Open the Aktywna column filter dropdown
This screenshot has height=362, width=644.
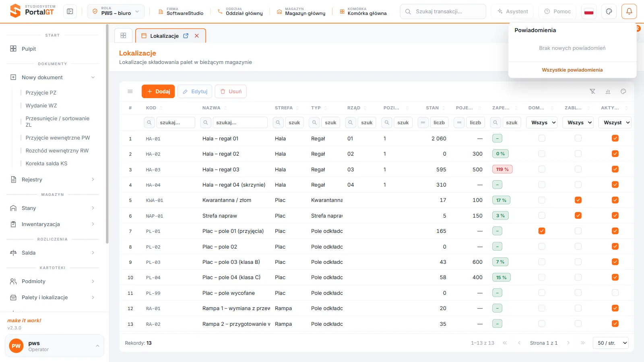tap(615, 122)
